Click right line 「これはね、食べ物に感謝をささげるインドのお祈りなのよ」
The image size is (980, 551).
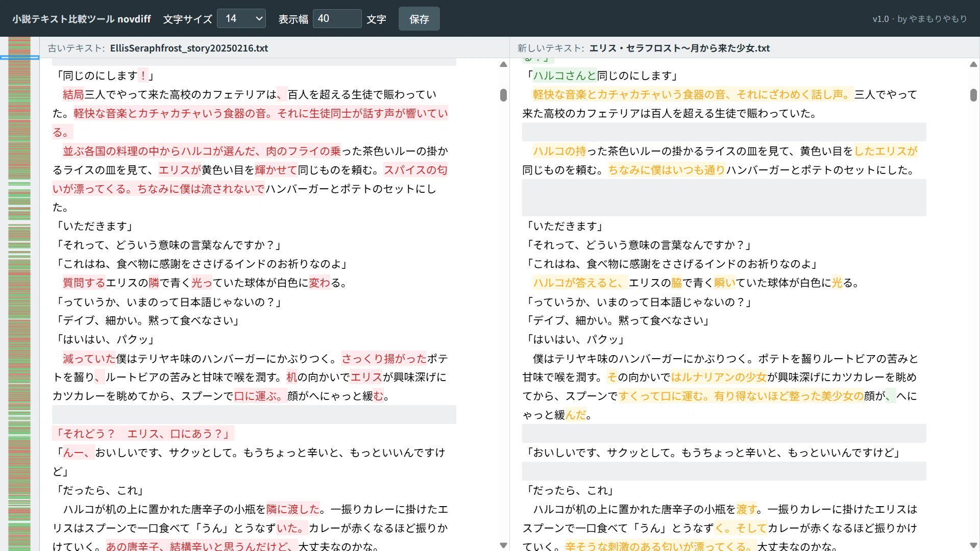(x=672, y=264)
